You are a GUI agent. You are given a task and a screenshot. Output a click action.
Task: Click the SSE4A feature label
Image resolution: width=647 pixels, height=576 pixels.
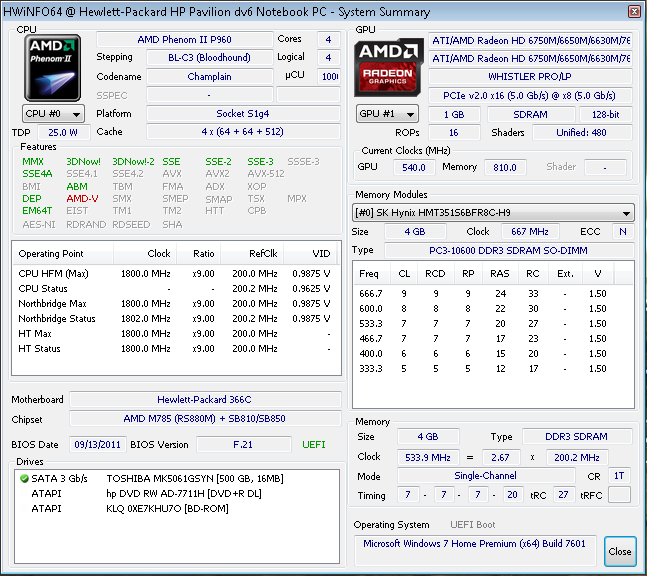pyautogui.click(x=37, y=174)
